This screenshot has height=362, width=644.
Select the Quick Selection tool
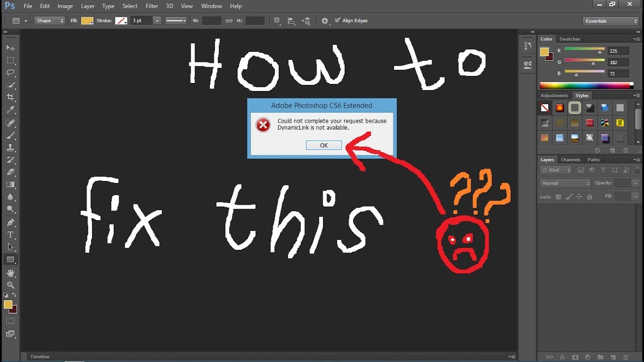click(10, 85)
